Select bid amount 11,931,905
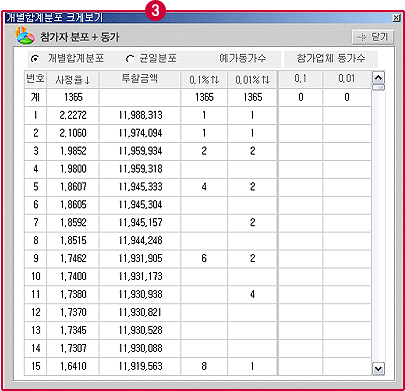Viewport: 405px width, 391px height. coord(140,259)
